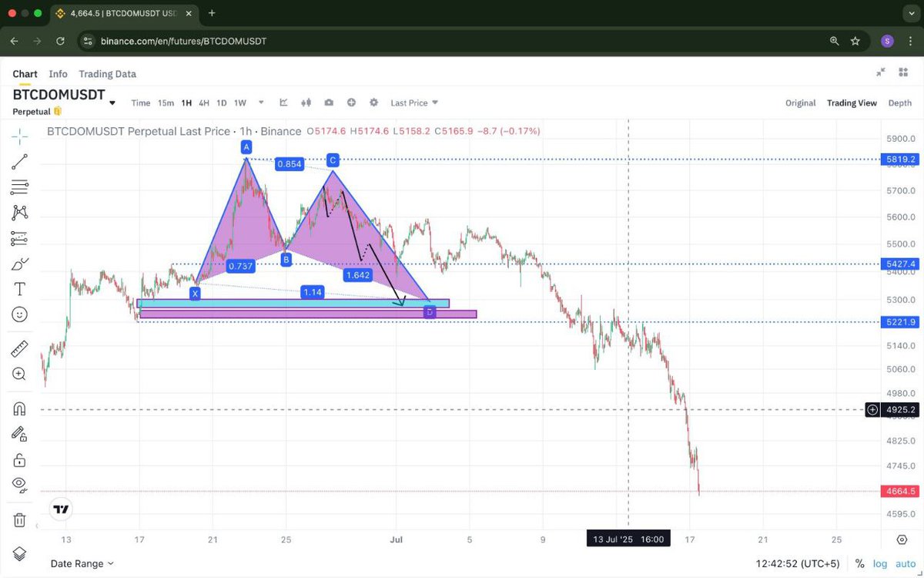
Task: Click the cyan rectangle zone on chart
Action: click(293, 304)
